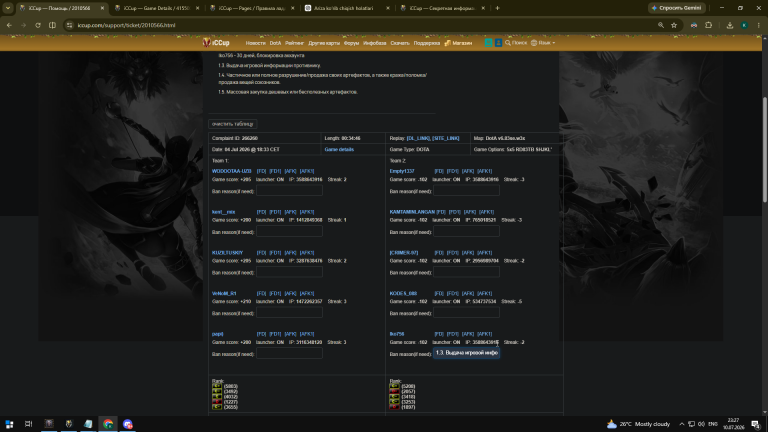Open the weather widget showing 26°C
The image size is (768, 432).
(638, 424)
